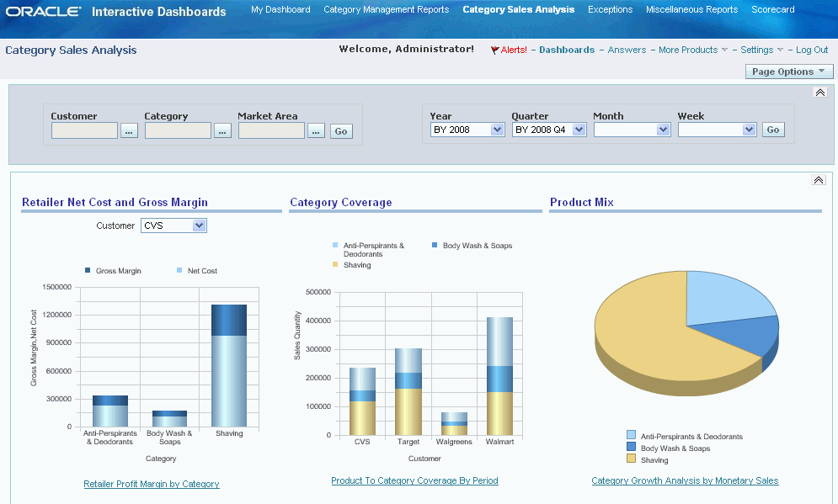This screenshot has width=838, height=504.
Task: Open the chart Customer dropdown showing CVS
Action: (173, 225)
